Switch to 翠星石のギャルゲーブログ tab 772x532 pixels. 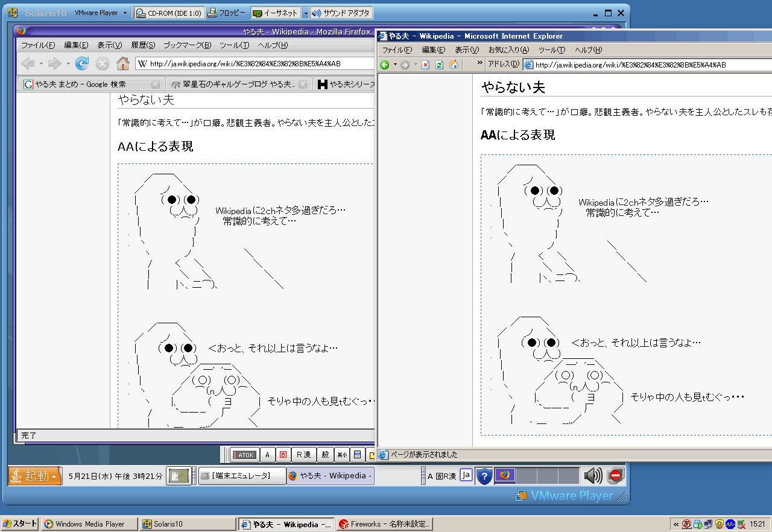tap(238, 84)
